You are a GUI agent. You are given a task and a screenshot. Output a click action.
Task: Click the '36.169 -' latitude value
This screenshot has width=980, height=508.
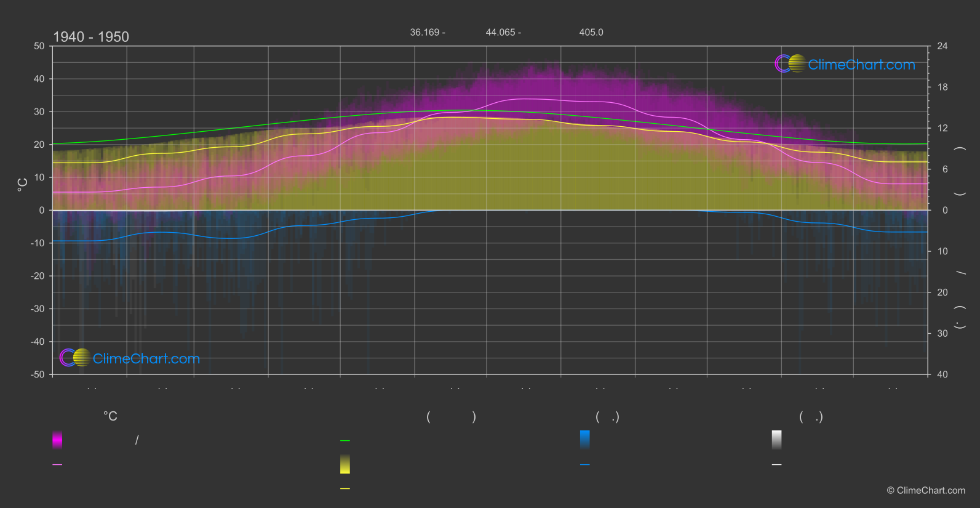pos(428,32)
